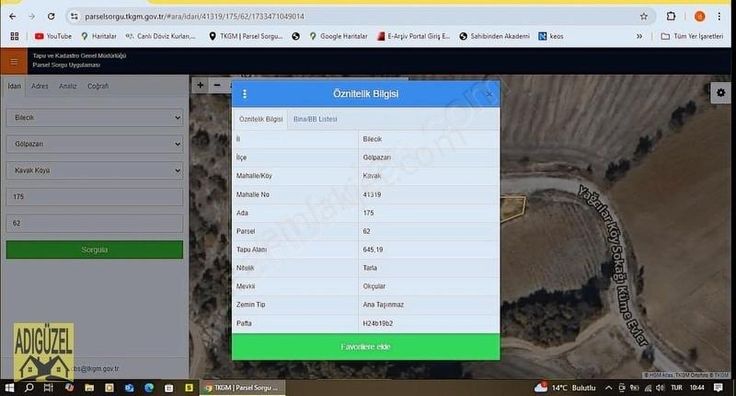The width and height of the screenshot is (736, 396).
Task: Open the orange hamburger menu
Action: click(x=14, y=61)
